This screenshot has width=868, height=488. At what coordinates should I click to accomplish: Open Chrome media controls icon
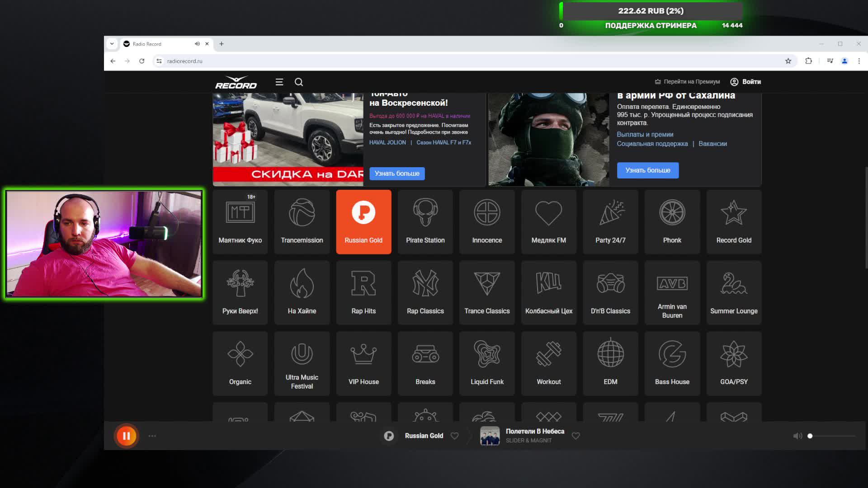(830, 61)
